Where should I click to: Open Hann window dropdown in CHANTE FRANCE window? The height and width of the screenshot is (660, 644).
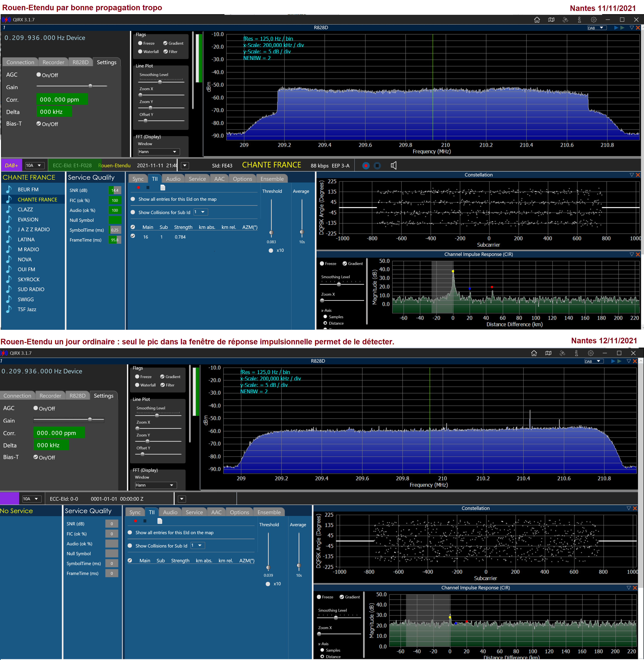pyautogui.click(x=159, y=152)
